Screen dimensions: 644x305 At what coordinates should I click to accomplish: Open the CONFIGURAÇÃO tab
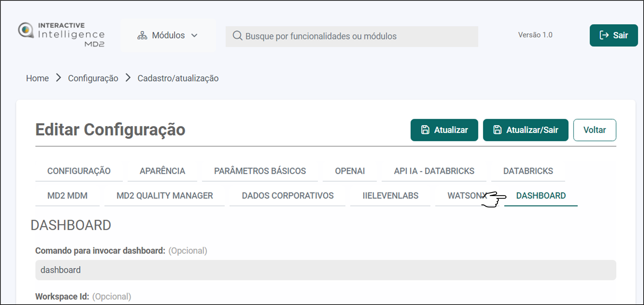click(79, 171)
